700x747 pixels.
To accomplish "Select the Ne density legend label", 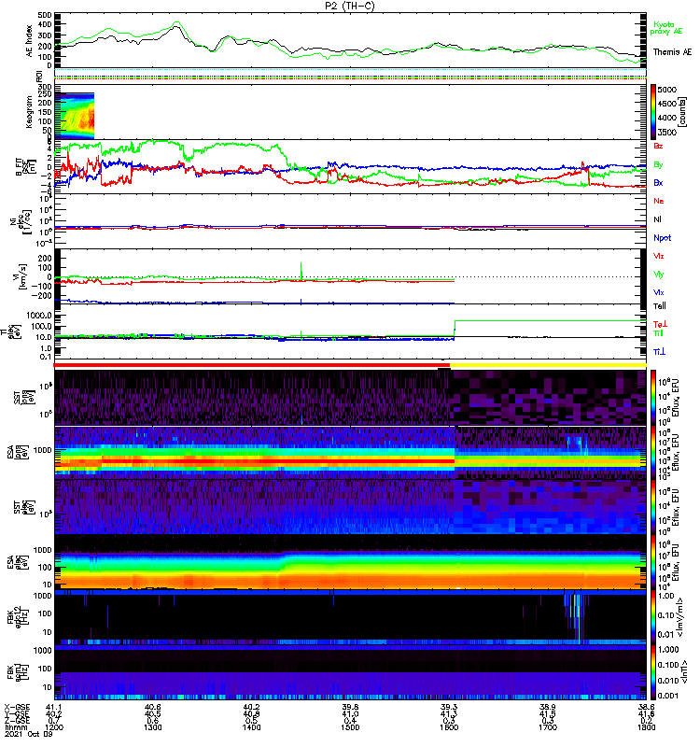I will coord(659,201).
